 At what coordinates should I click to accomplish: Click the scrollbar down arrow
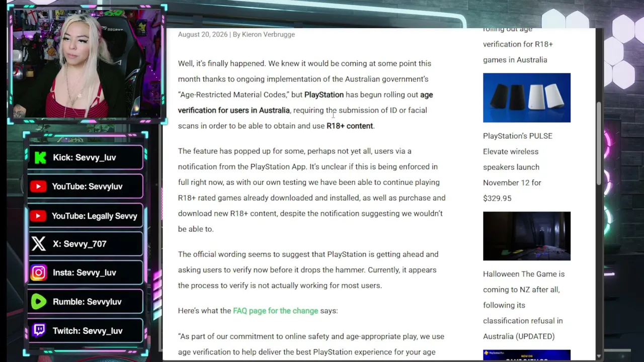[x=599, y=356]
